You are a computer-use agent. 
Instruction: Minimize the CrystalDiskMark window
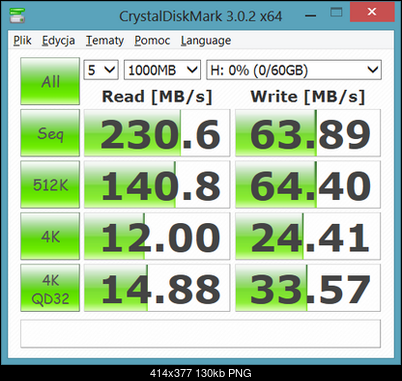[x=310, y=15]
